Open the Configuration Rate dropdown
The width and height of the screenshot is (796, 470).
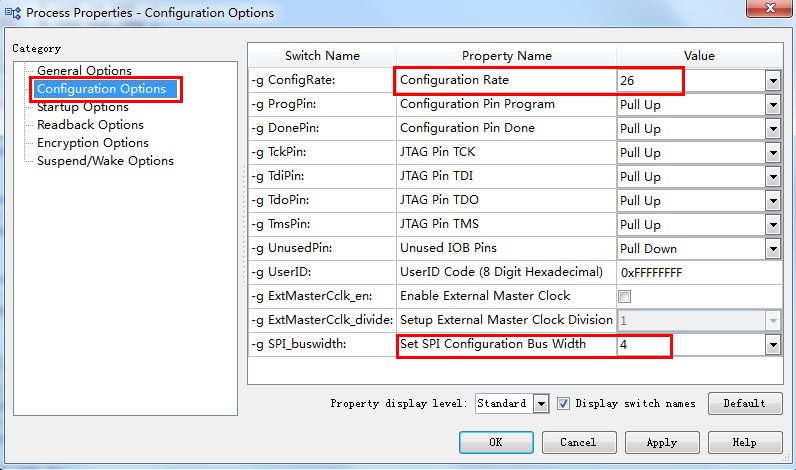point(773,81)
